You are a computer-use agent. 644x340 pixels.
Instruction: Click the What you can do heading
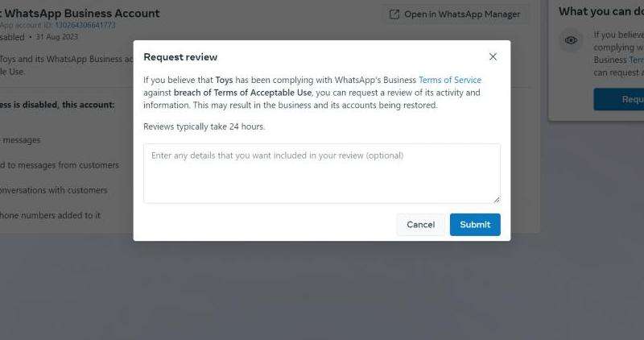601,11
